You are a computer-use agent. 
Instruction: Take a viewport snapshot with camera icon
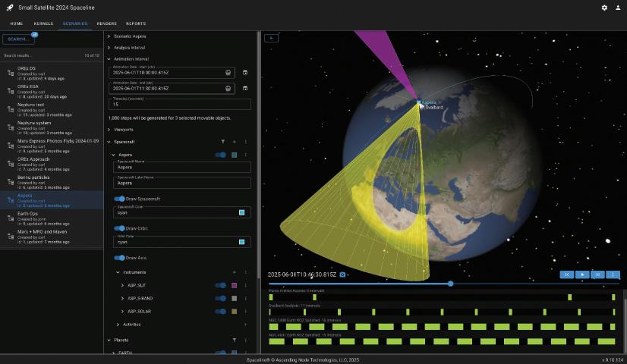342,275
